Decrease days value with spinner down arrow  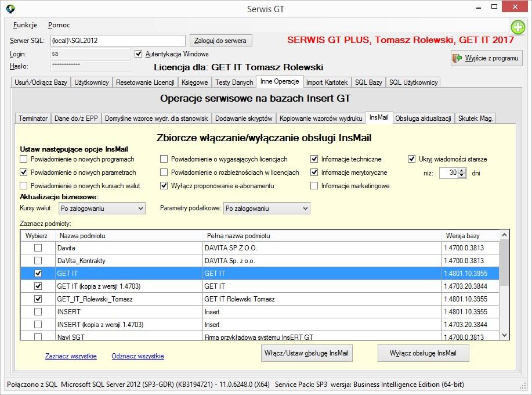[x=462, y=175]
